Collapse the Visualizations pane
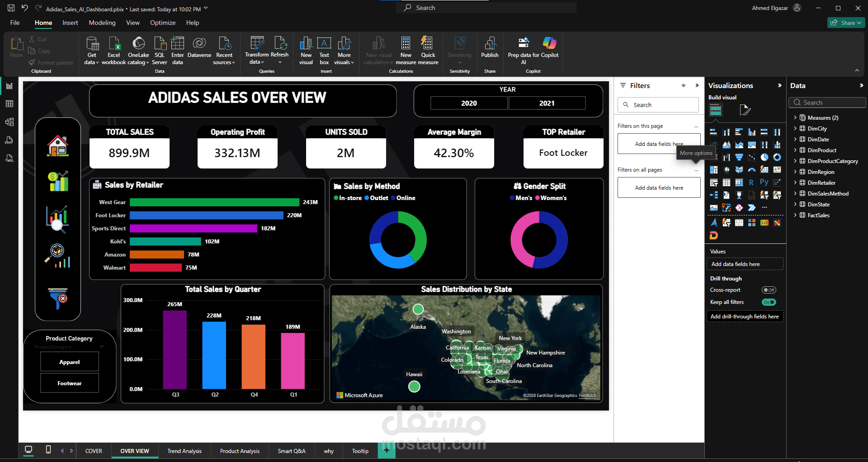Screen dimensions: 868x462 pyautogui.click(x=779, y=85)
